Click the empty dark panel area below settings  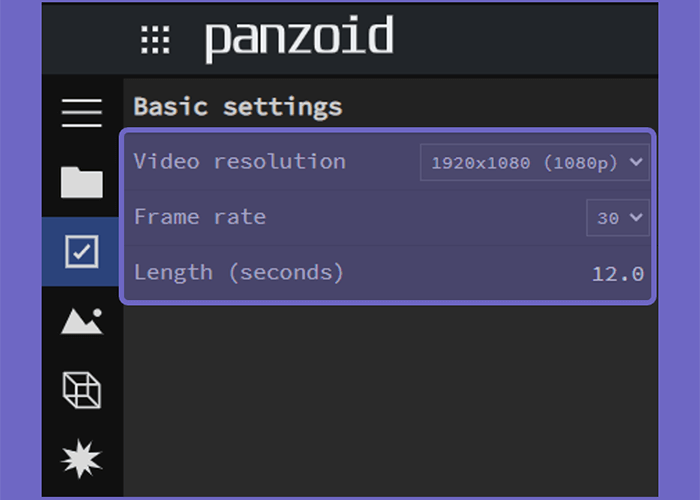point(391,402)
